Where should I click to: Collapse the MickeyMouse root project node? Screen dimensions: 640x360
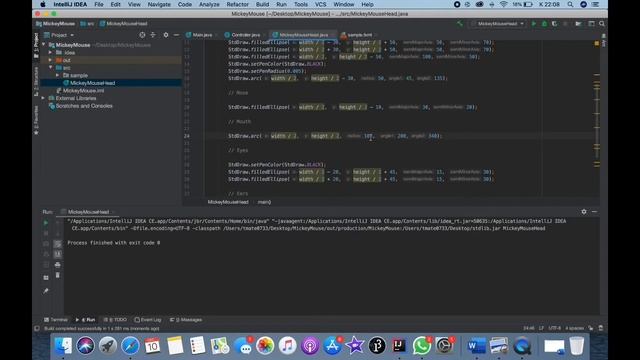coord(44,45)
